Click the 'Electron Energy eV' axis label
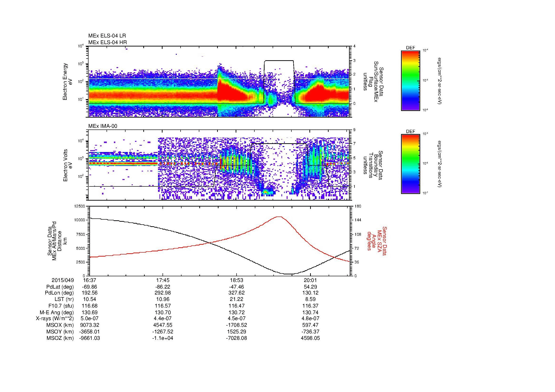 click(x=67, y=82)
